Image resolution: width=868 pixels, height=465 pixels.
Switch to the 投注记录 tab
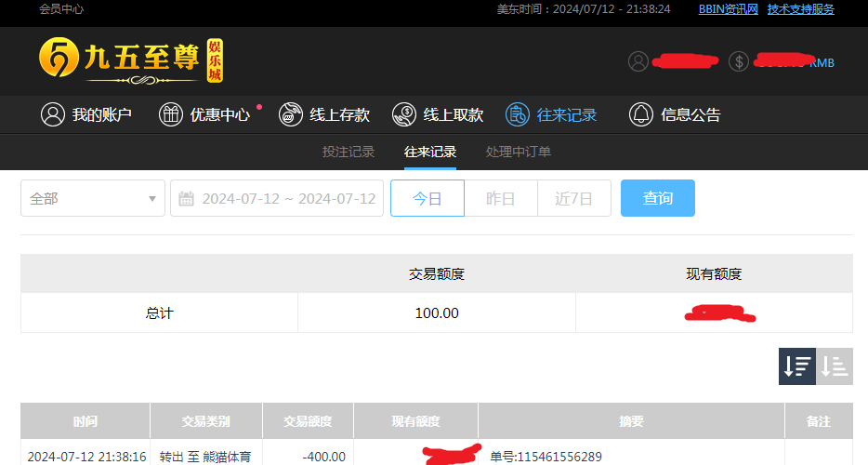point(349,152)
